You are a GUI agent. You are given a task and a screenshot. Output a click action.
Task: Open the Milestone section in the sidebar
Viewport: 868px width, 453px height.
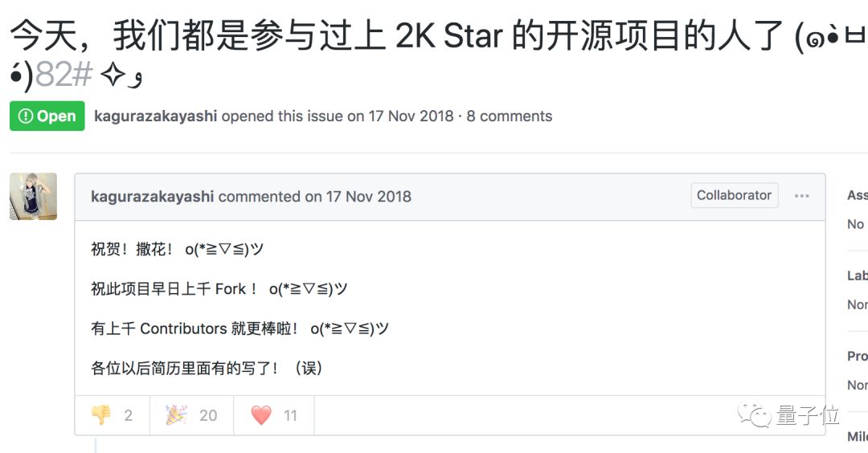click(x=857, y=436)
